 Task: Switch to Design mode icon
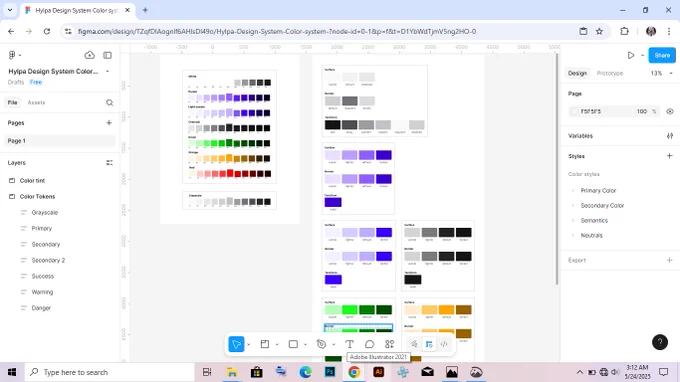pos(429,344)
